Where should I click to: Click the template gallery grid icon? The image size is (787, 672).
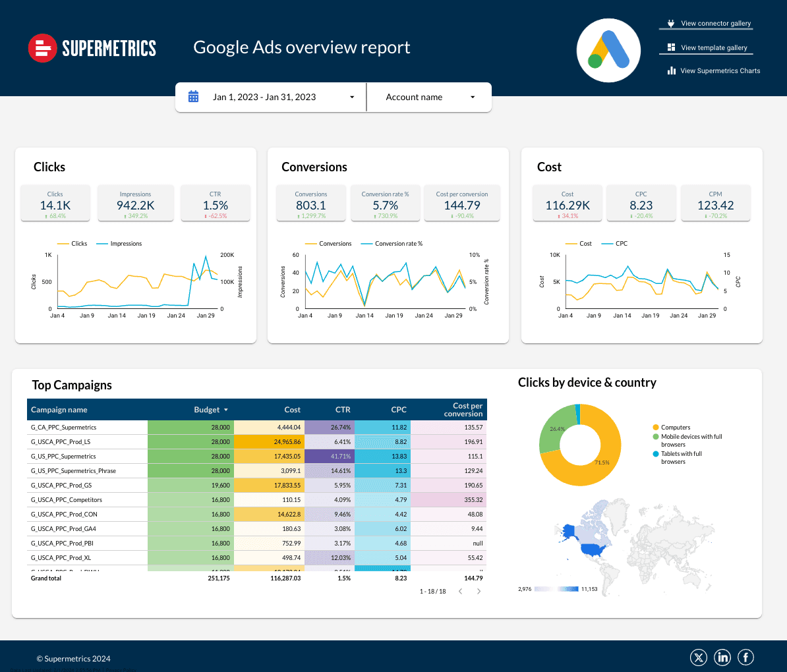(671, 47)
